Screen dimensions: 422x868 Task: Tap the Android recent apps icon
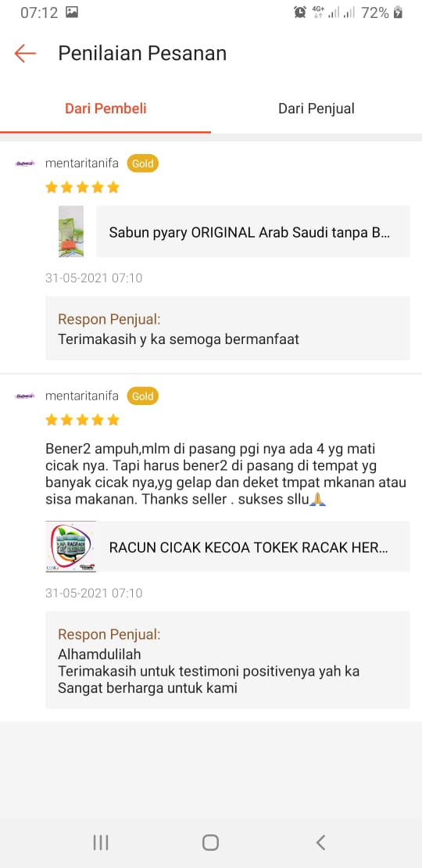pyautogui.click(x=101, y=842)
